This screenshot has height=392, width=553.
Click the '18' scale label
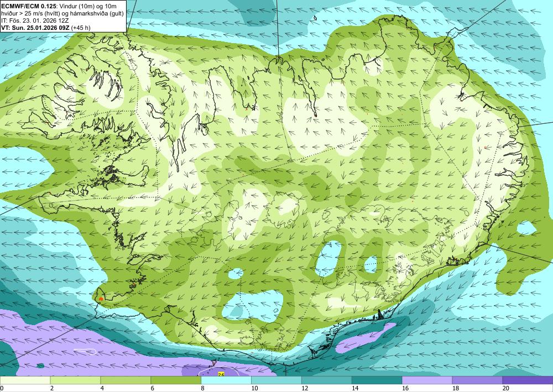[x=455, y=388]
